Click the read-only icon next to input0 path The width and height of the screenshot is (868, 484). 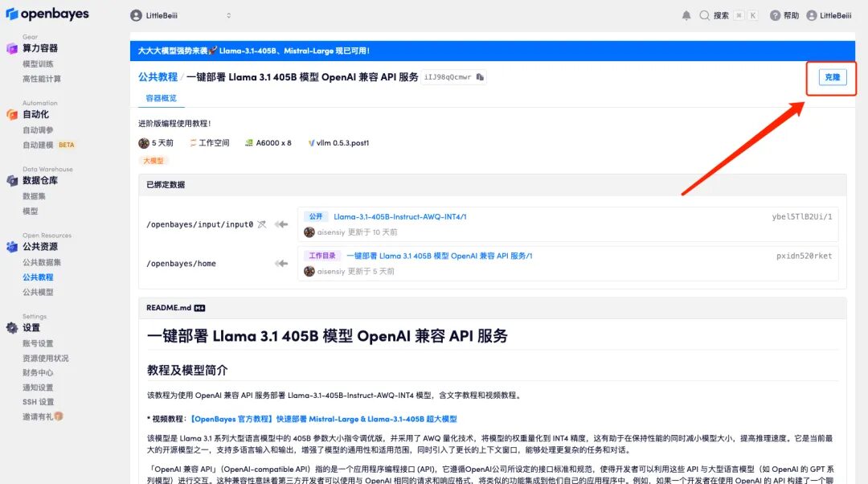pos(261,224)
